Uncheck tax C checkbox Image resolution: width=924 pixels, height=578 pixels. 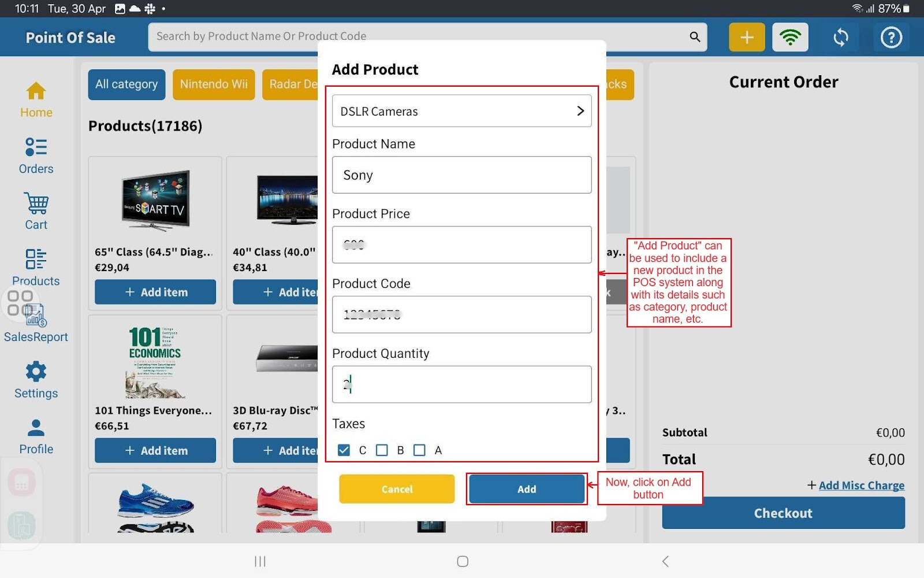click(344, 450)
